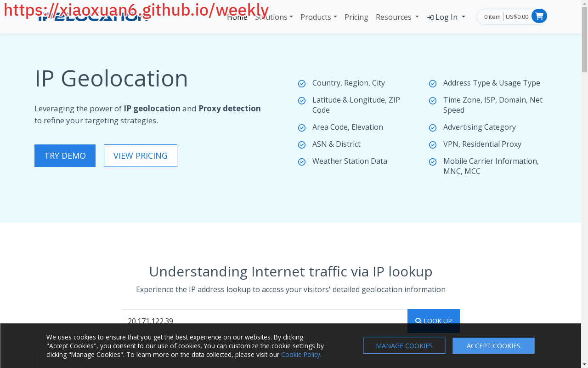This screenshot has width=588, height=368.
Task: Click the IP address input field
Action: coord(264,317)
